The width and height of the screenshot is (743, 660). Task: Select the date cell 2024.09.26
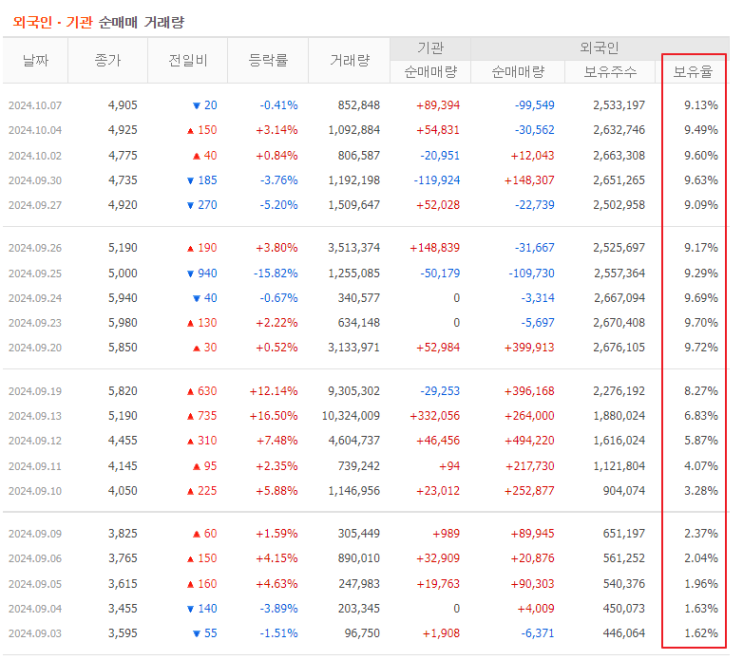tap(35, 248)
